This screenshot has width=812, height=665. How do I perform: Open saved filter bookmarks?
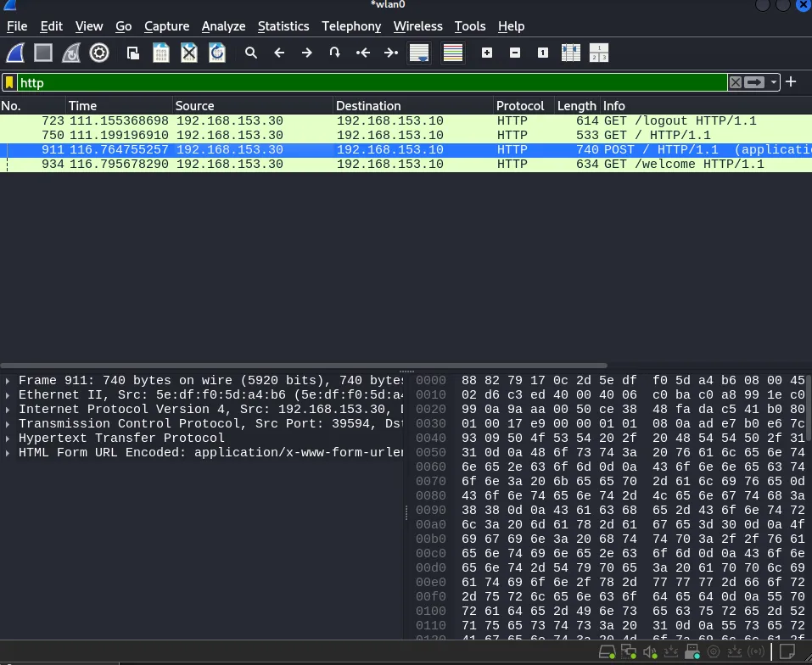click(10, 82)
